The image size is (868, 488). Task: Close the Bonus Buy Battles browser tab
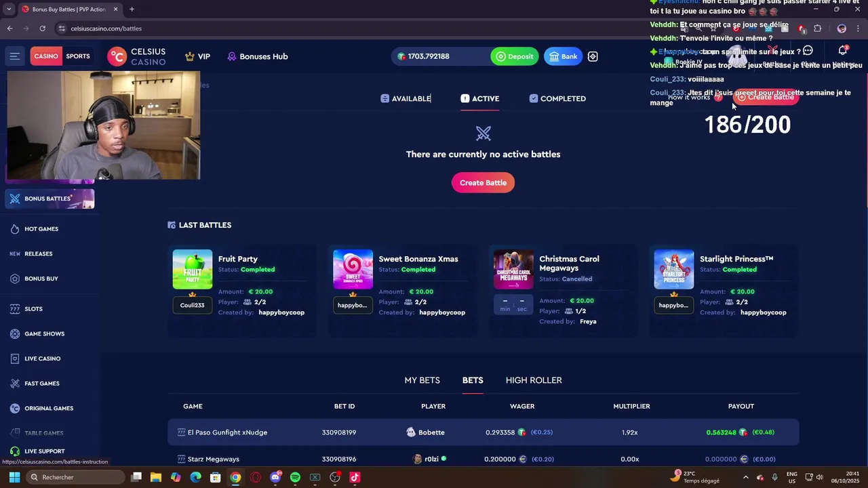pos(115,9)
